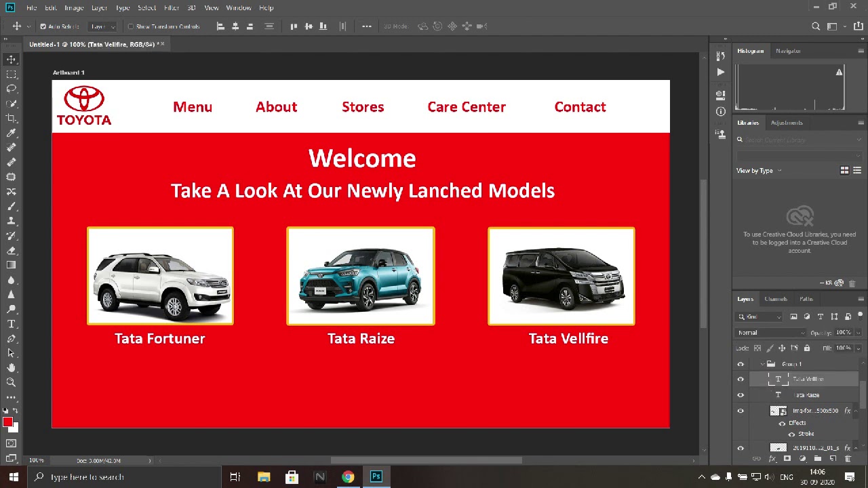Click the background white color swatch
The height and width of the screenshot is (488, 868).
[15, 429]
